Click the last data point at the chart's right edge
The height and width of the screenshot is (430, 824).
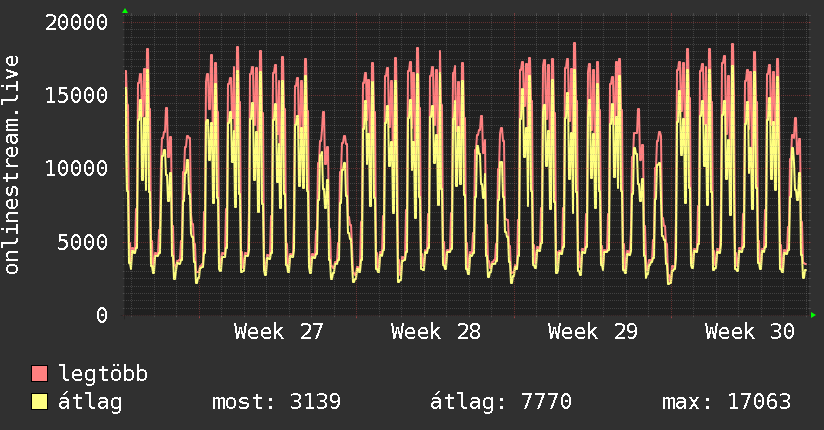[x=806, y=270]
